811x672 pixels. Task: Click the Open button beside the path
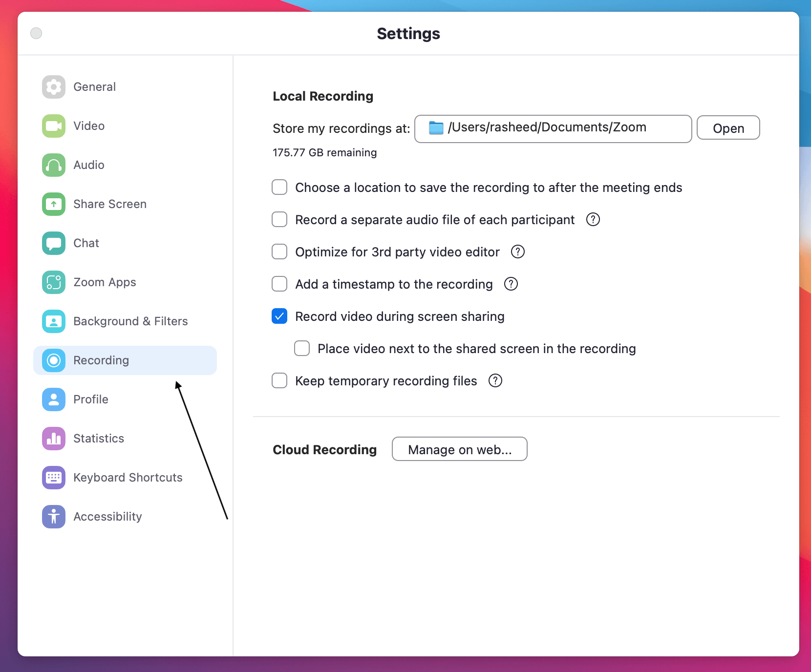tap(728, 128)
